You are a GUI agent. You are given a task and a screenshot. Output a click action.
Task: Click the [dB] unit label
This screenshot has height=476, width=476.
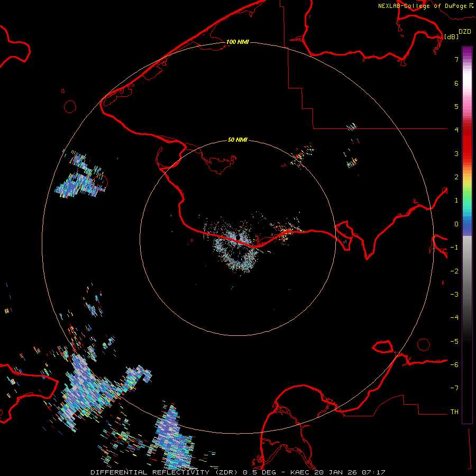tap(451, 36)
